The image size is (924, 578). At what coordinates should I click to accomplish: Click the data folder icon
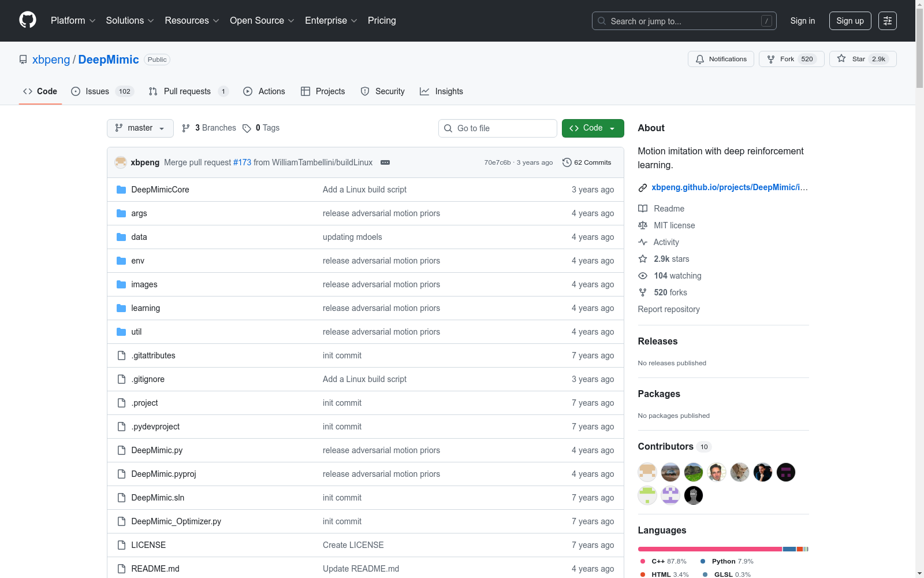tap(121, 237)
